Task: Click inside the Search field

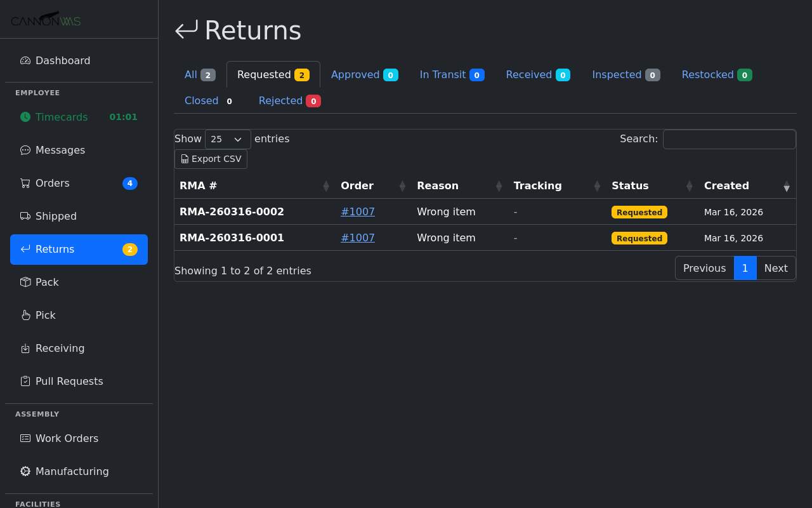Action: tap(729, 139)
